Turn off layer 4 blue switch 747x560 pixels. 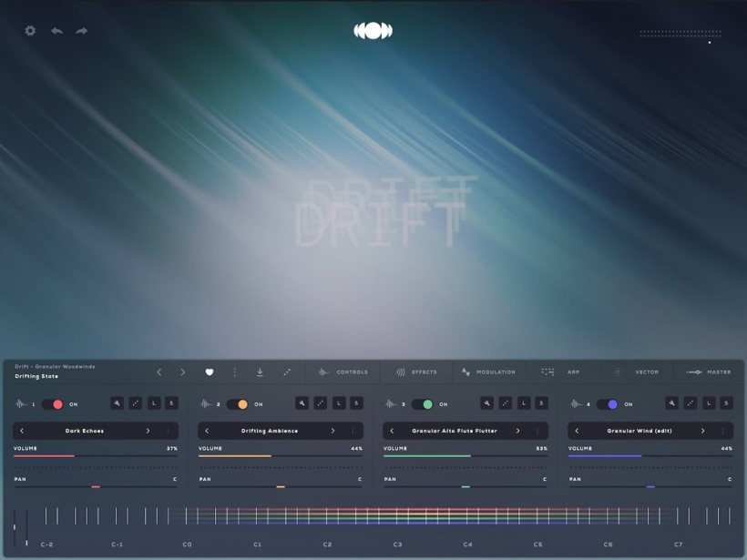[x=608, y=404]
